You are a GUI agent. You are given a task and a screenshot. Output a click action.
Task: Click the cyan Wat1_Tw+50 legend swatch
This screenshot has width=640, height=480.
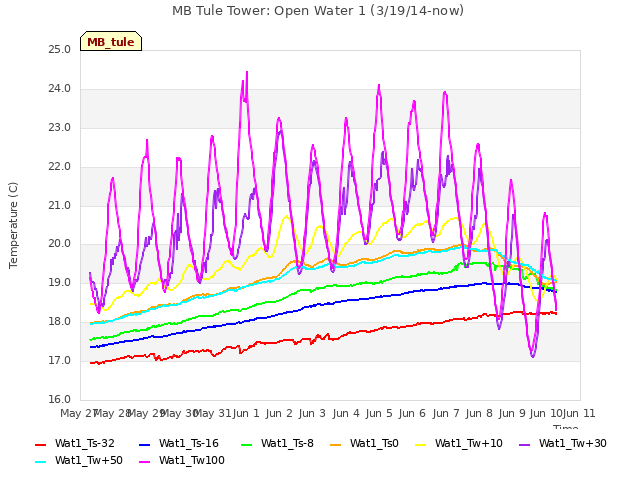41,462
